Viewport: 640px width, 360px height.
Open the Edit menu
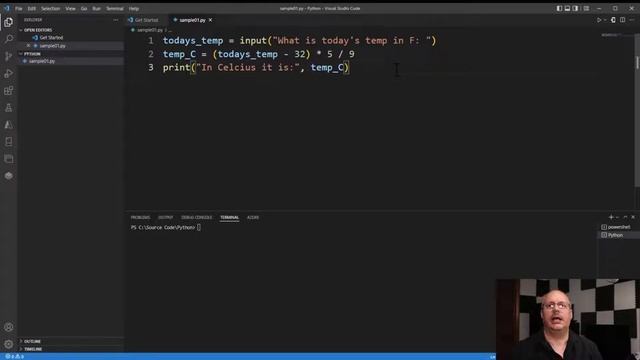[32, 9]
